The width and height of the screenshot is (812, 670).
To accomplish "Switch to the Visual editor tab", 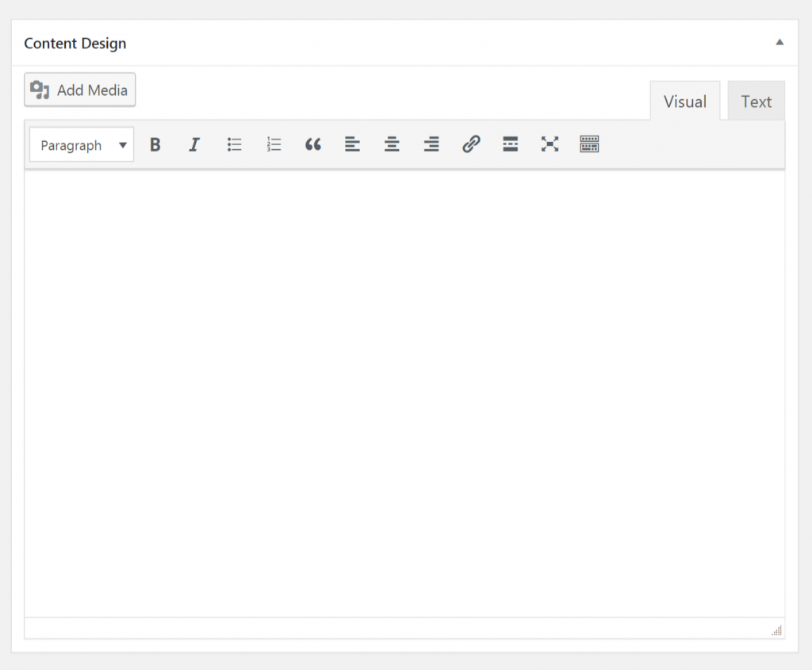I will (685, 101).
